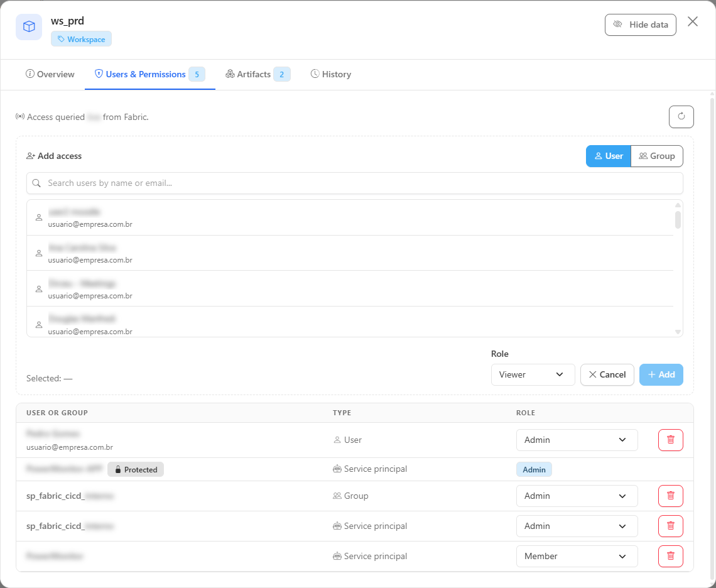Click the Artifacts count badge 2
The height and width of the screenshot is (588, 716).
pyautogui.click(x=282, y=75)
